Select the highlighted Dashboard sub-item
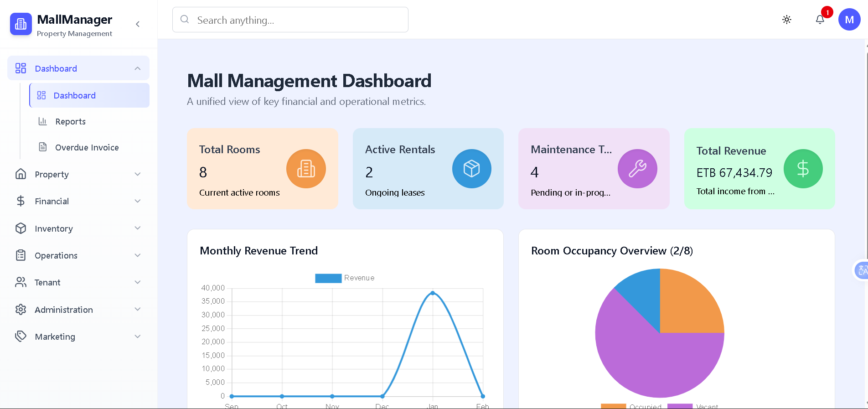This screenshot has width=868, height=409. [x=89, y=95]
